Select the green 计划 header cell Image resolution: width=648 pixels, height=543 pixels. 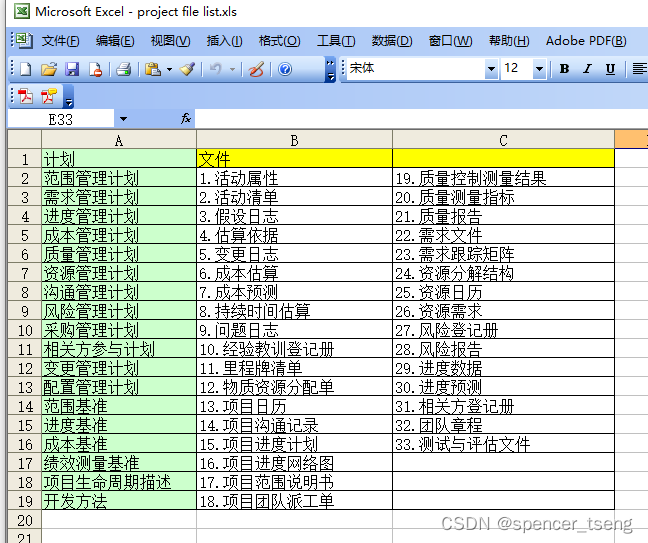tap(119, 159)
